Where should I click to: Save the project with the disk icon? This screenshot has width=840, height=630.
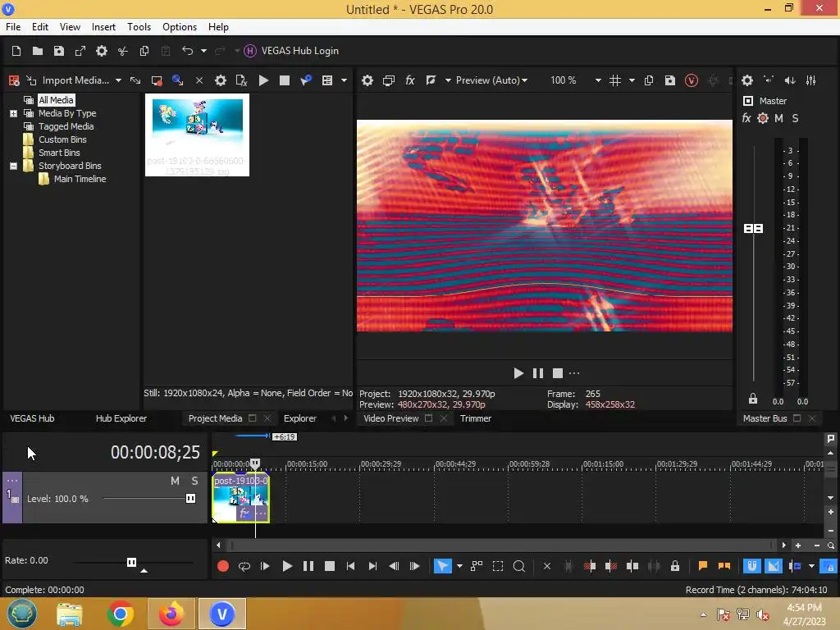coord(59,51)
